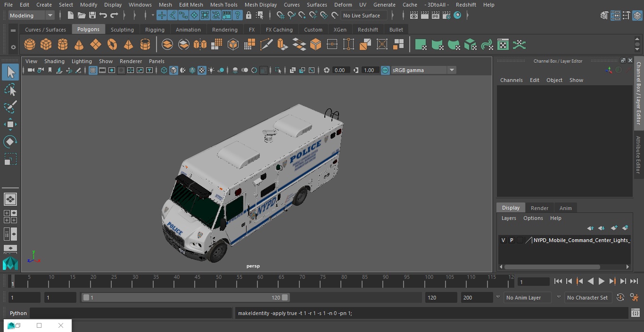Viewport: 644px width, 332px height.
Task: Create a polygon cone from the shelf
Action: tap(79, 45)
